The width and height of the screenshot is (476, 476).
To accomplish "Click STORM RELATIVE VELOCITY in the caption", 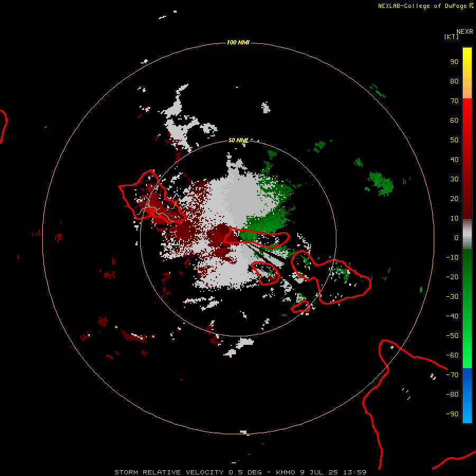I will (169, 472).
